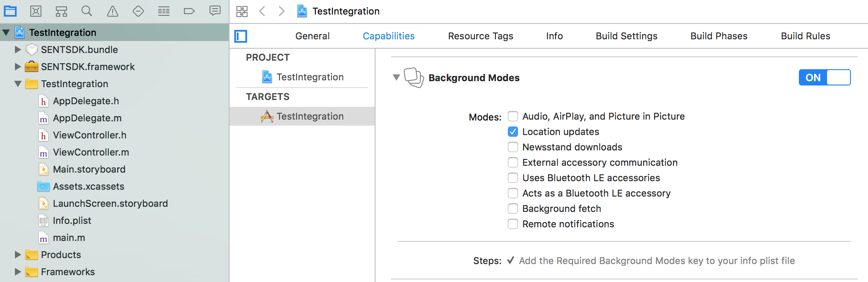Open the Breakpoint navigator
Image resolution: width=868 pixels, height=282 pixels.
point(189,11)
